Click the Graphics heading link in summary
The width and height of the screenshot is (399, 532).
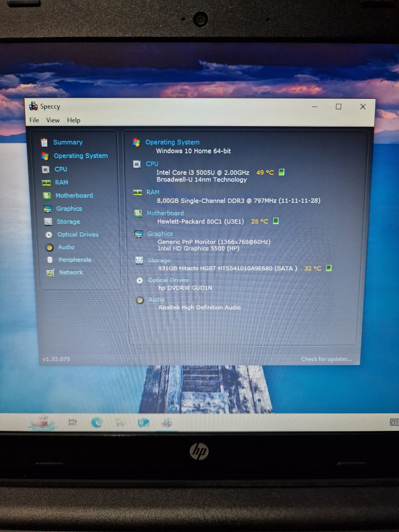click(x=160, y=234)
